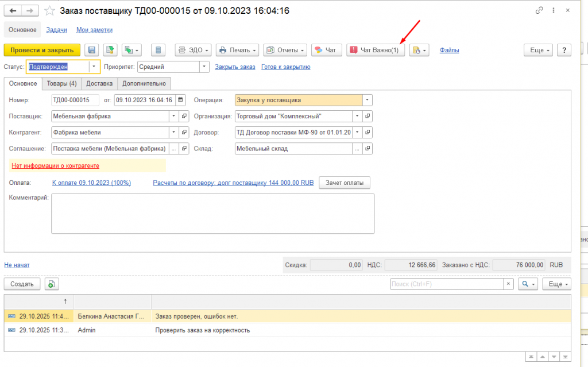Screen dimensions: 588x367
Task: Expand the Статус dropdown
Action: (x=94, y=67)
